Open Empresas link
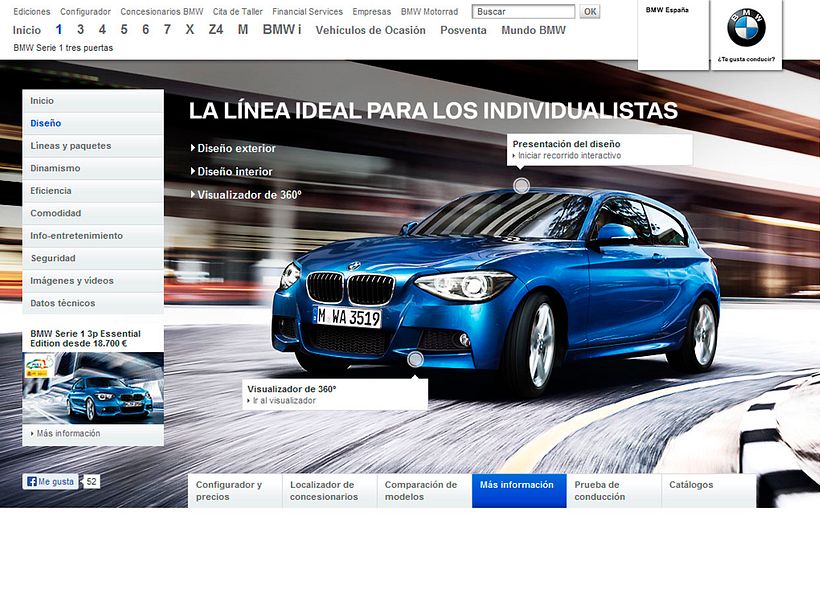The width and height of the screenshot is (820, 589). click(x=371, y=12)
